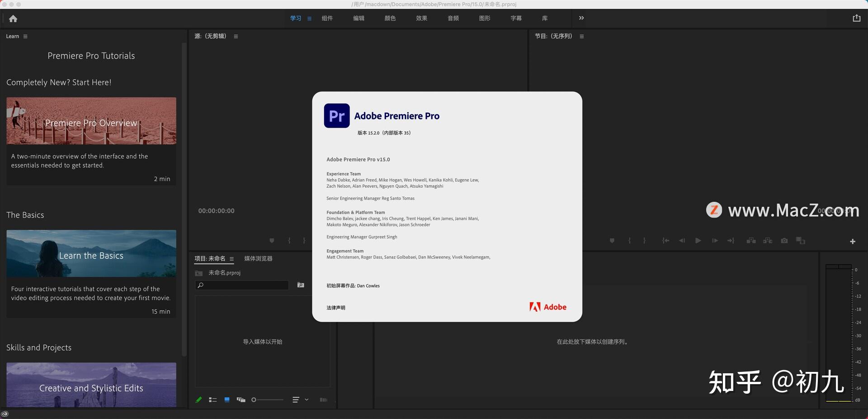Expand the sort options chevron
The width and height of the screenshot is (868, 419).
307,400
